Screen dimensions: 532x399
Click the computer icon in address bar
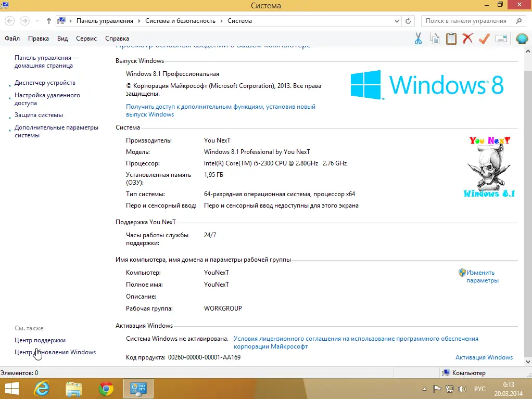61,21
